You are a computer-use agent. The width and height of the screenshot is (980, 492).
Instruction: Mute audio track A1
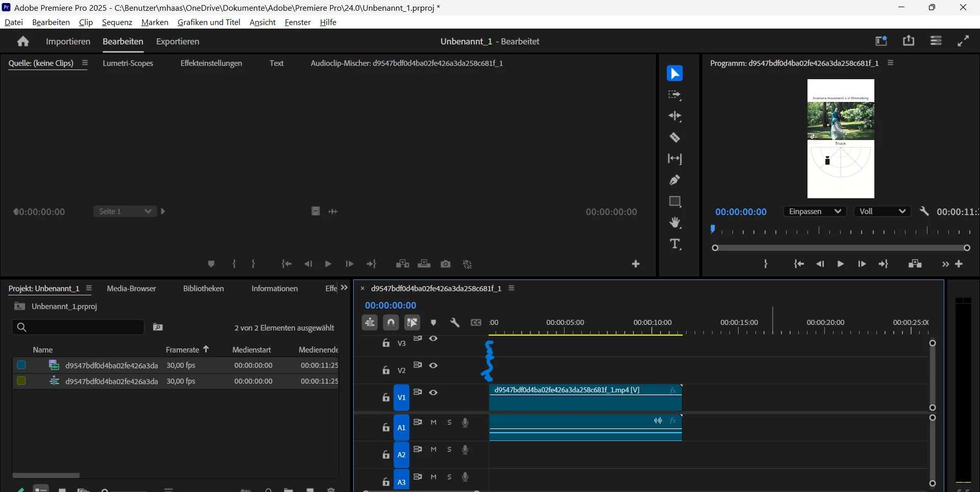(433, 423)
